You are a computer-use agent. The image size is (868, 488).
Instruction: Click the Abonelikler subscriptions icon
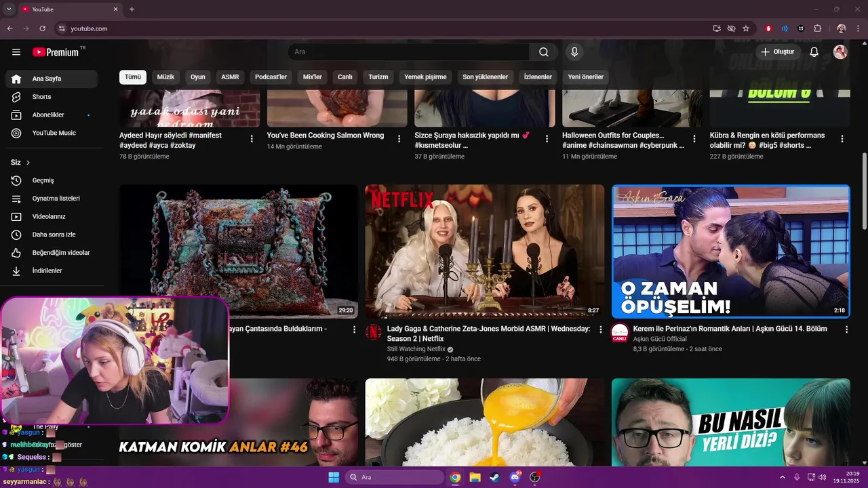click(x=16, y=115)
